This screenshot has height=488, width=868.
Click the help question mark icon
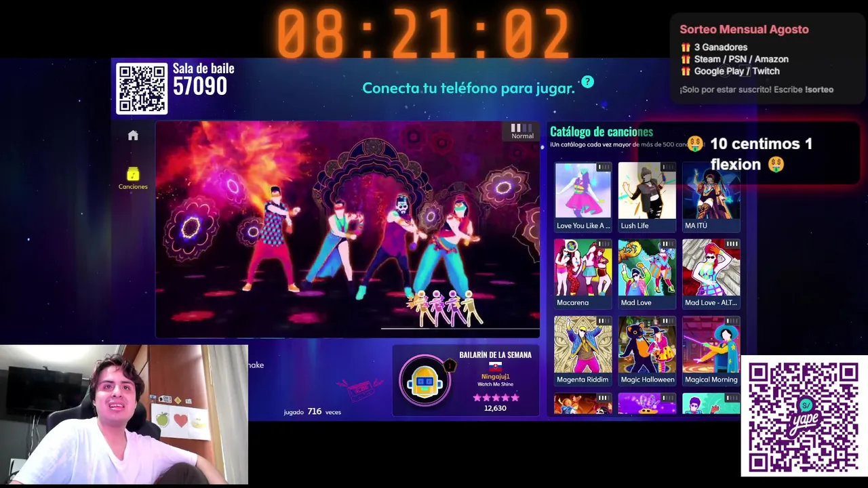point(587,81)
